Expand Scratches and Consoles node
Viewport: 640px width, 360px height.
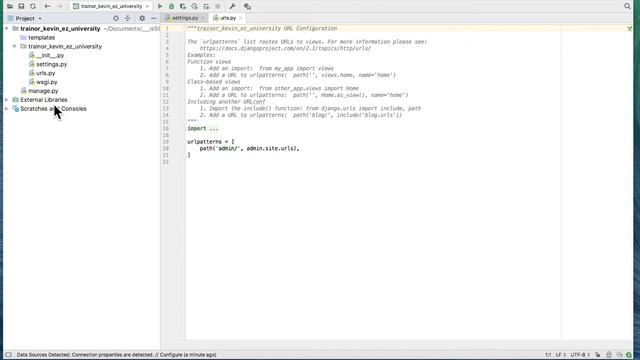pyautogui.click(x=7, y=109)
